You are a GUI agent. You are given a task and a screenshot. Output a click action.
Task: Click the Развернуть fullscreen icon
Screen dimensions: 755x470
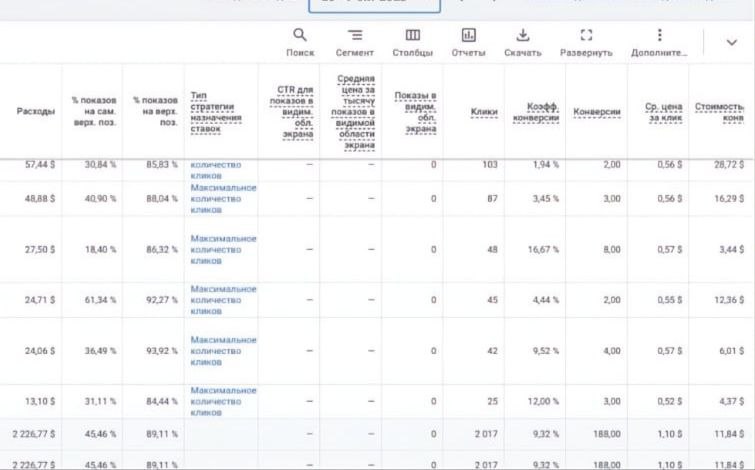click(586, 35)
